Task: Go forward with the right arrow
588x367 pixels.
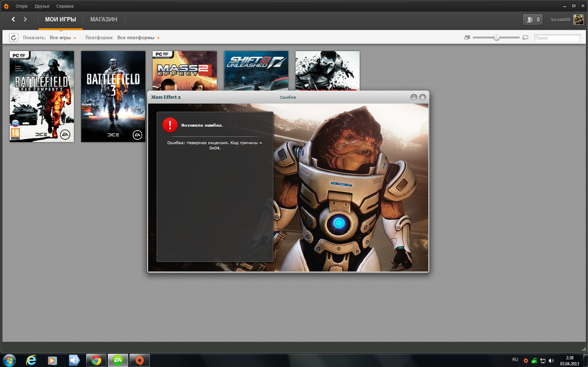Action: (x=25, y=19)
